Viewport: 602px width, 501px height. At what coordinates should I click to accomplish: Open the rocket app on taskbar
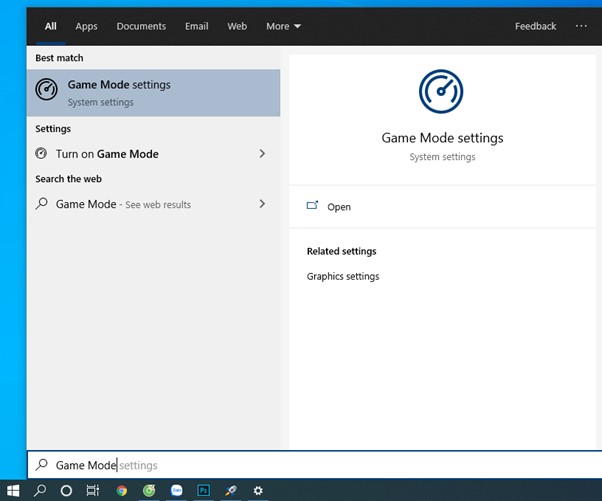point(231,490)
